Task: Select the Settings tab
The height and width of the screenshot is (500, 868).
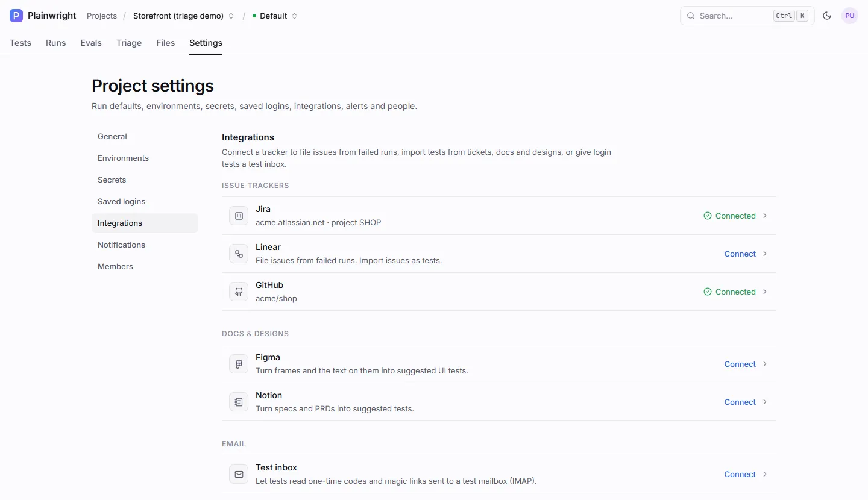Action: click(206, 43)
